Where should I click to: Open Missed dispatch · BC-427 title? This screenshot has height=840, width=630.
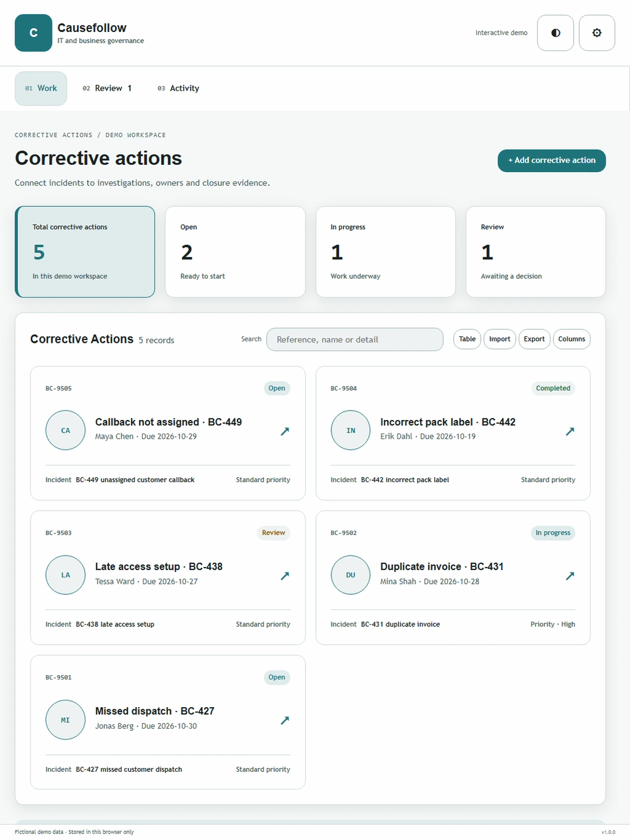click(155, 711)
